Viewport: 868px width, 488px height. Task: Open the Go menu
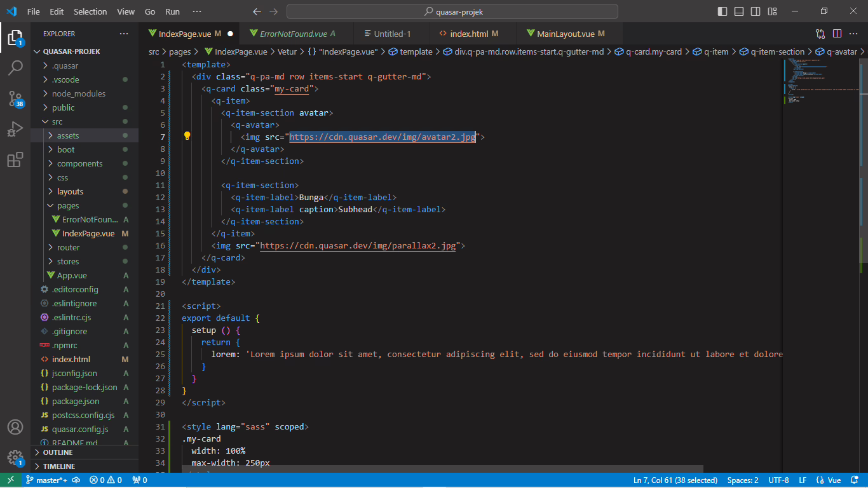150,11
